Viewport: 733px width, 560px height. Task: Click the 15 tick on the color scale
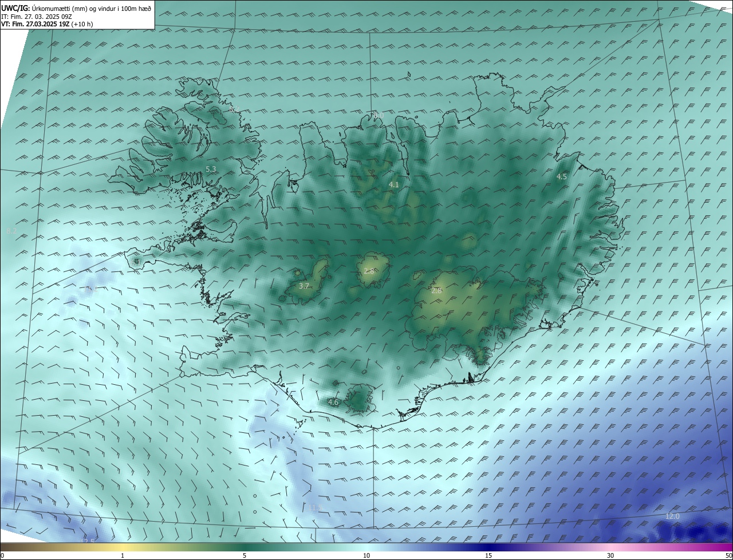(488, 555)
